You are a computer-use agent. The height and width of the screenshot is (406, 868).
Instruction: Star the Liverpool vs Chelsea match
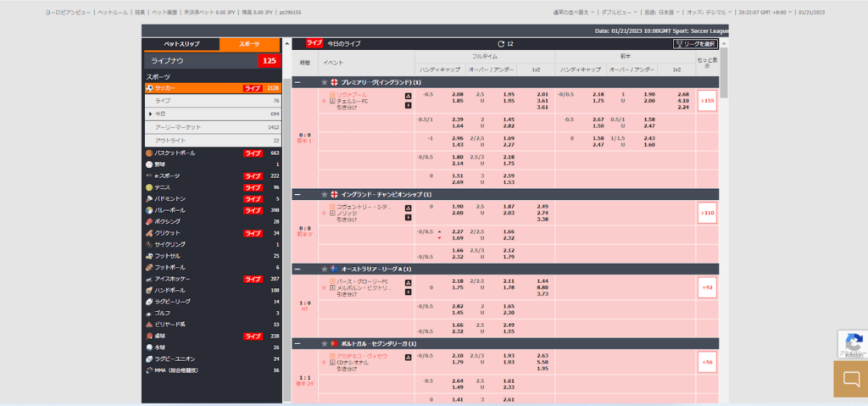pyautogui.click(x=324, y=102)
